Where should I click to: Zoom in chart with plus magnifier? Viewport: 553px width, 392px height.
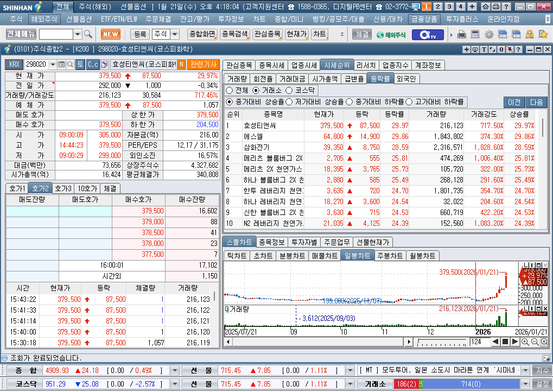tap(525, 342)
